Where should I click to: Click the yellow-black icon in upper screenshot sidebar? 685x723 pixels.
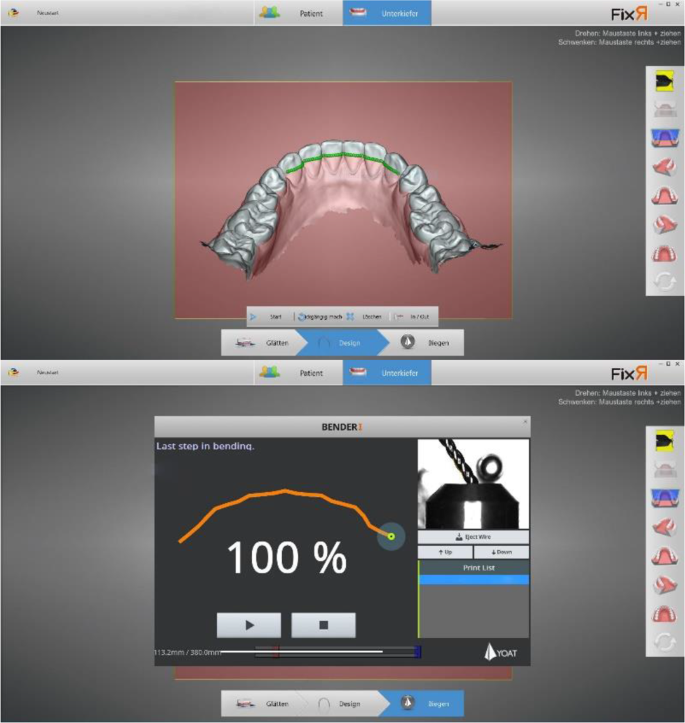click(x=664, y=82)
